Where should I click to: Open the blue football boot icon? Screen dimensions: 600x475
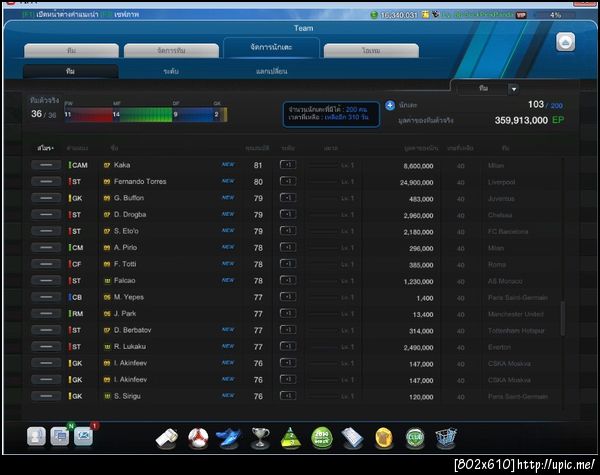point(229,438)
